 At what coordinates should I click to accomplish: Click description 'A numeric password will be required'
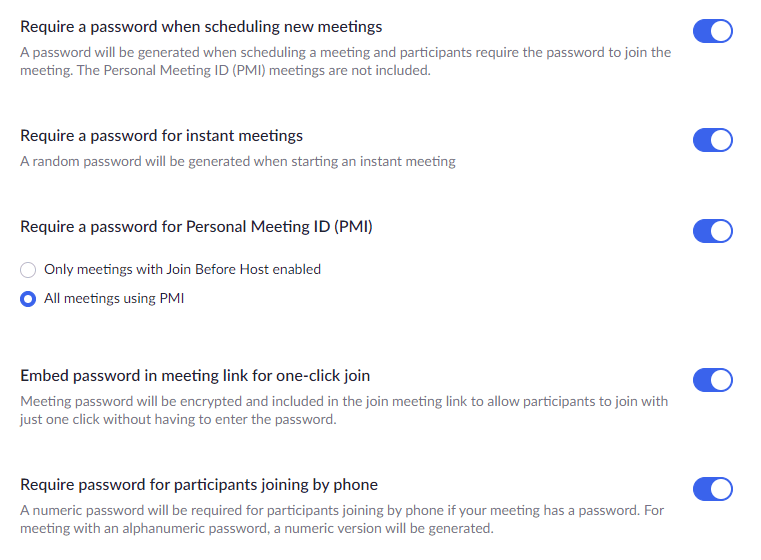tap(342, 519)
